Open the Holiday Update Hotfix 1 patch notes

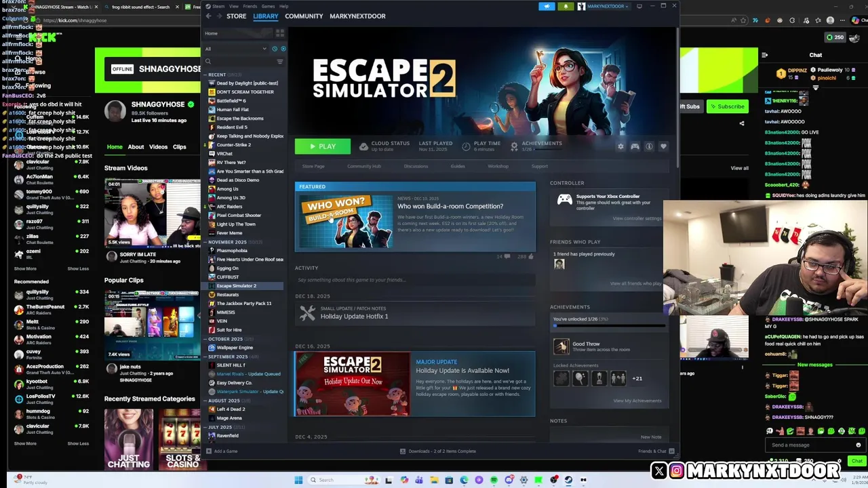[x=415, y=312]
